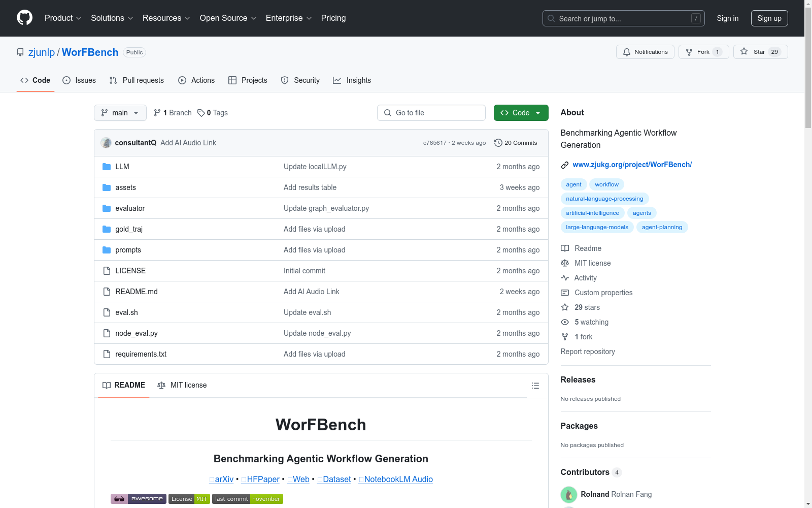
Task: Open the WorFBench repository link
Action: [90, 52]
